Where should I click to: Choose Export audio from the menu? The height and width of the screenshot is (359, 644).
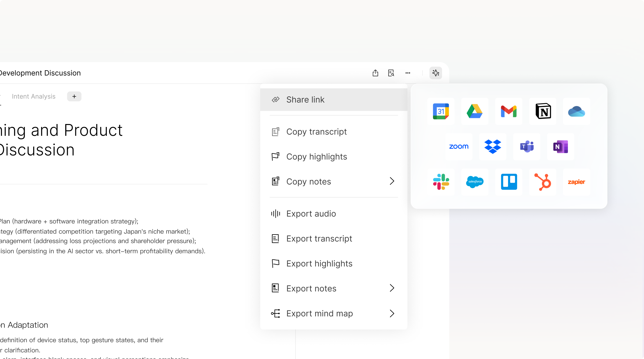(x=311, y=214)
